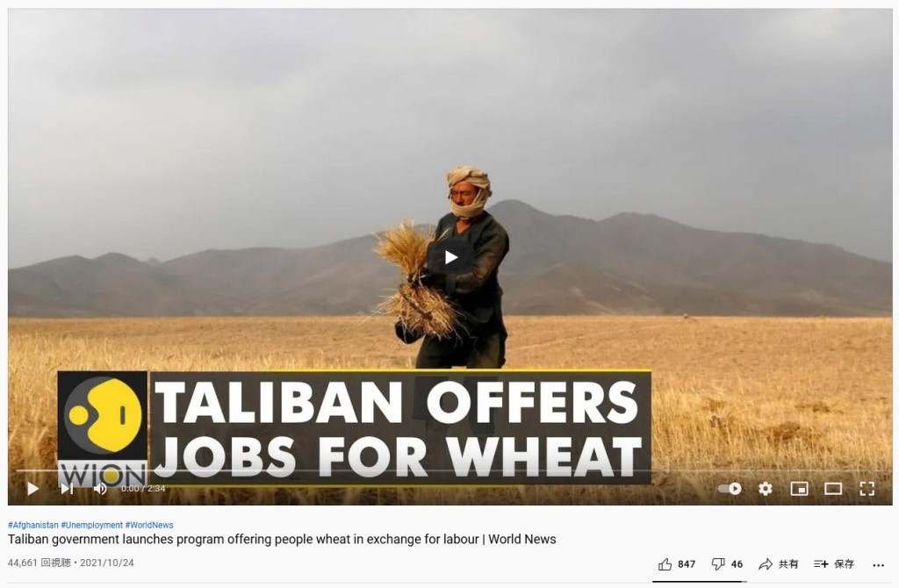
Task: Seek along the video progress bar
Action: click(x=450, y=471)
